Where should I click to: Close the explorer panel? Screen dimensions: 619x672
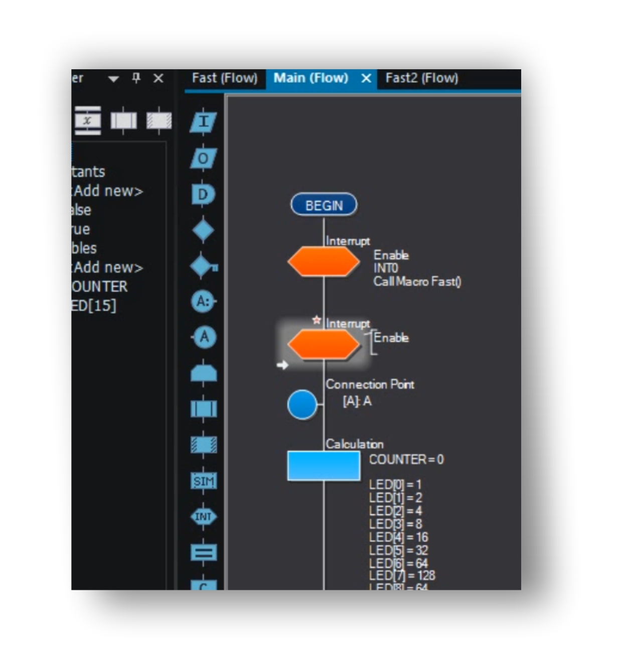(x=159, y=78)
